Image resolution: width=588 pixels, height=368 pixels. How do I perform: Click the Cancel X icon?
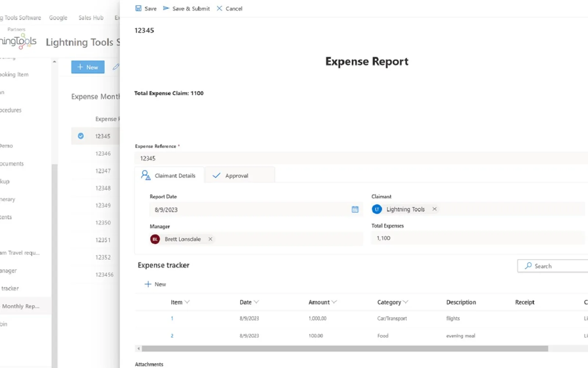(219, 8)
